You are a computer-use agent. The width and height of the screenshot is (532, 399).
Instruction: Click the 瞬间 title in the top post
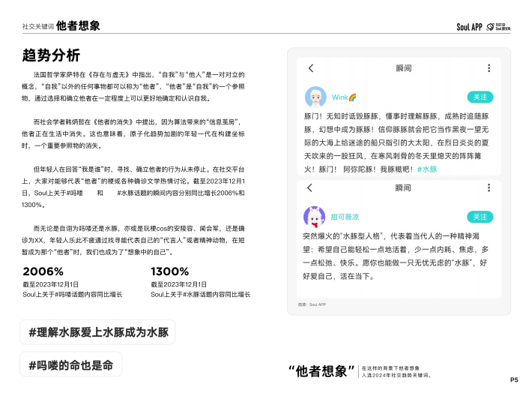tap(403, 68)
